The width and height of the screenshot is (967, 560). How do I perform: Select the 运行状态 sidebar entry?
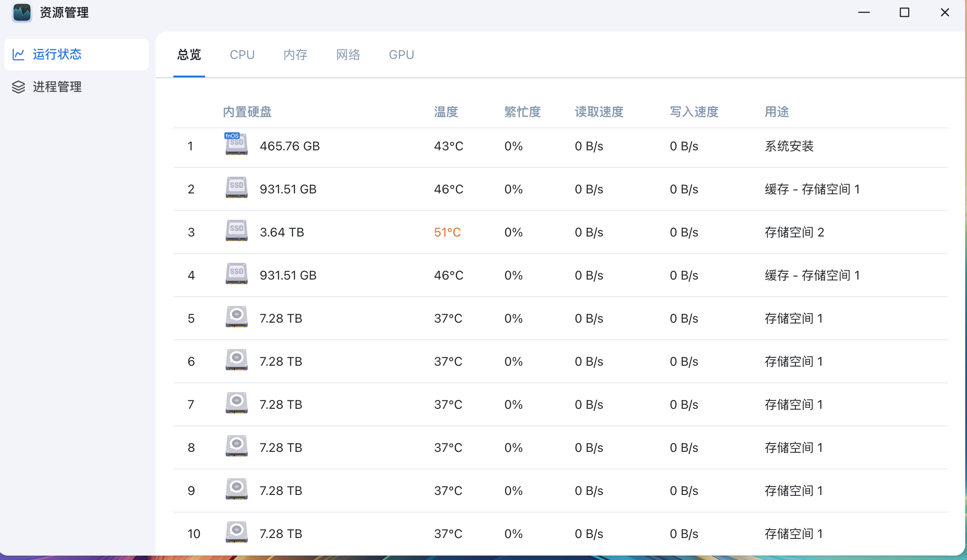tap(57, 54)
